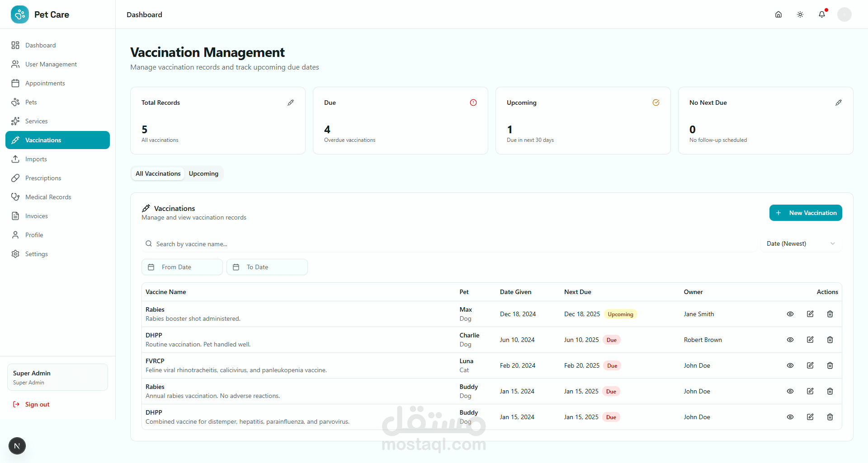Toggle light/dark theme sun icon

tap(800, 14)
